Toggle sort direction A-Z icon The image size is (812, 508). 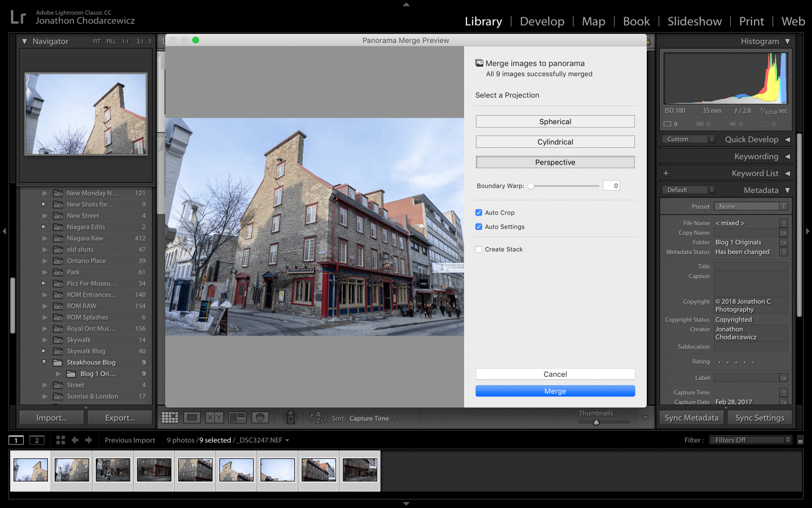click(318, 418)
